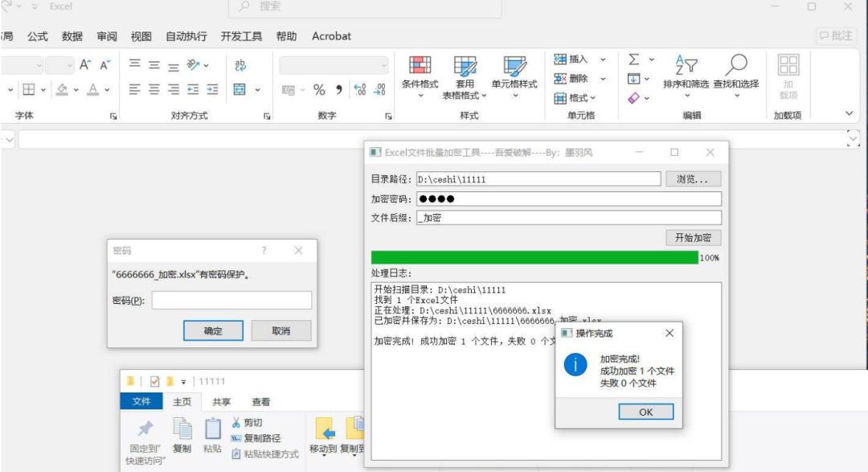Center text horizontally in Excel ribbon
This screenshot has width=868, height=472.
(154, 89)
